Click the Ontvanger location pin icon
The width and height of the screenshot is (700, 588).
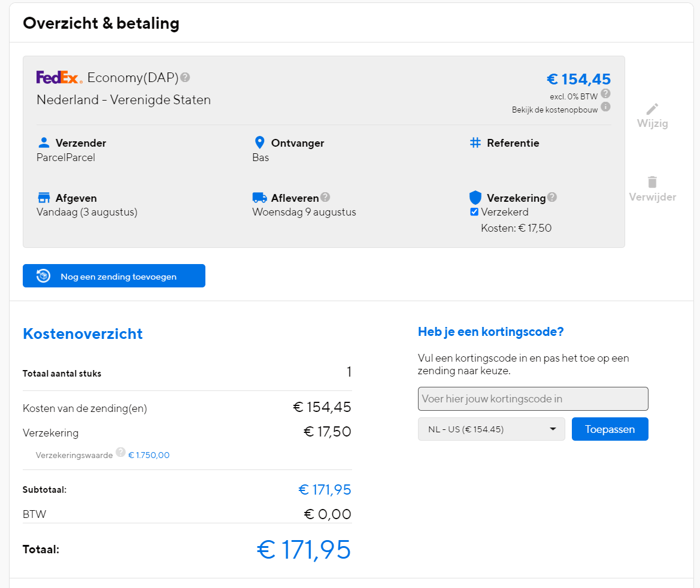pos(259,143)
